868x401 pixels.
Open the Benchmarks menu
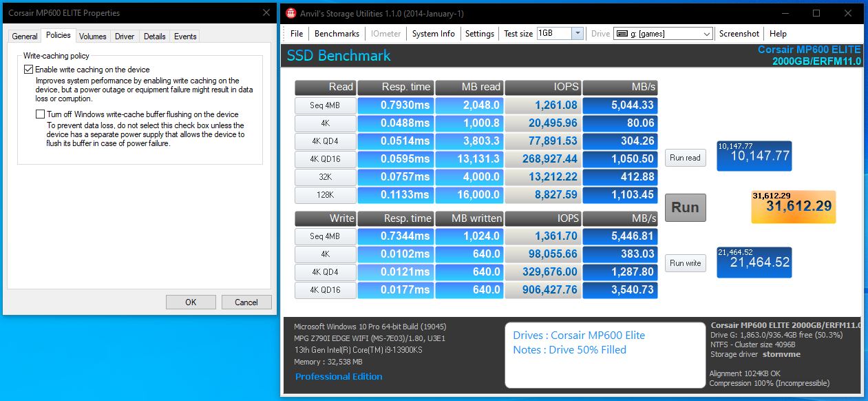point(337,34)
